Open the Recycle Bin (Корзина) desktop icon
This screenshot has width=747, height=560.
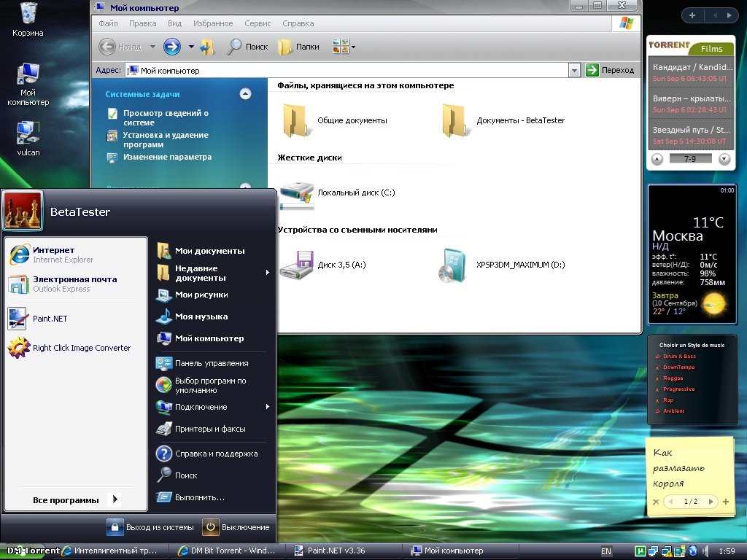coord(28,19)
